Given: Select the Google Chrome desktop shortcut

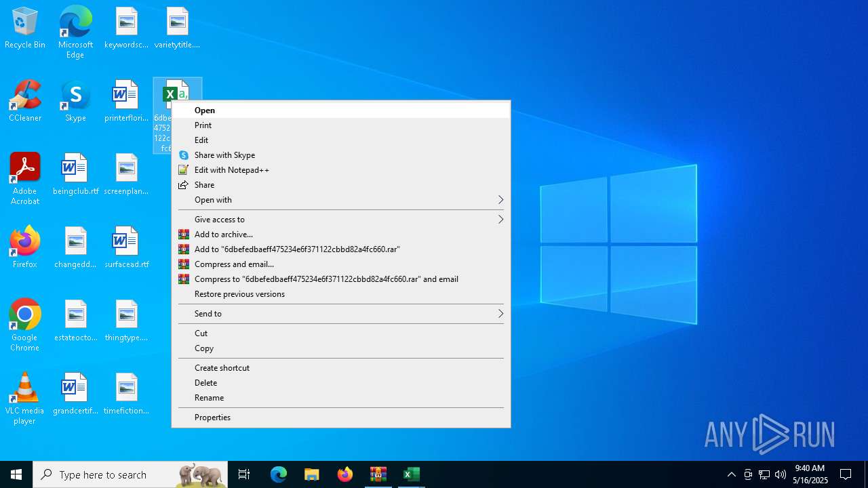Looking at the screenshot, I should point(25,325).
